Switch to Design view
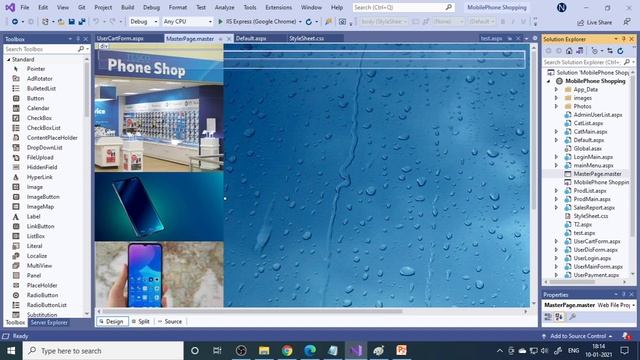Screen dimensions: 640x360 [112, 322]
